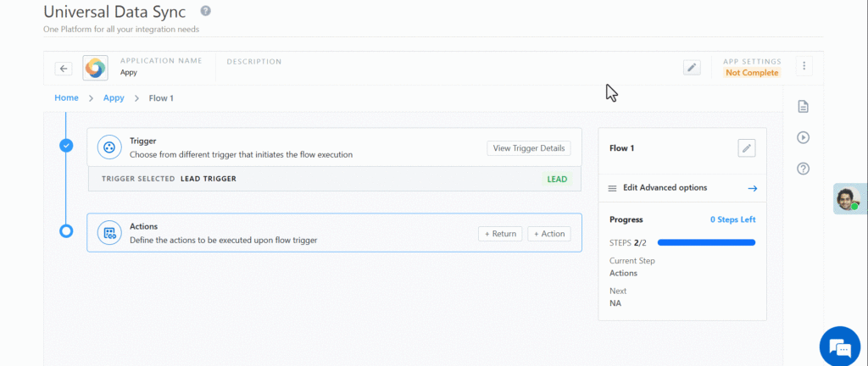Click the steps progress bar
The width and height of the screenshot is (868, 366).
click(706, 242)
